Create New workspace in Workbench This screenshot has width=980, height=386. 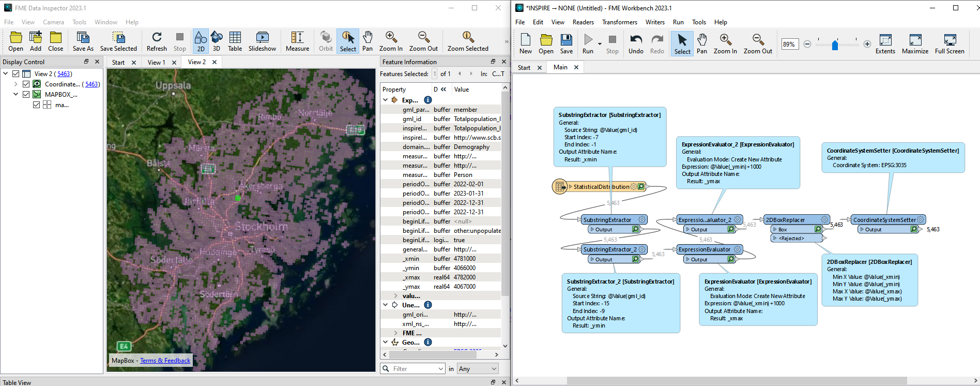(526, 44)
